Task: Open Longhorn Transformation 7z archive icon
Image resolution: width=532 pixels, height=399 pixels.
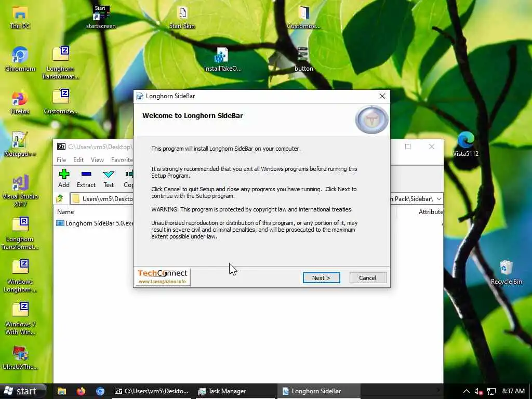Action: pos(60,63)
